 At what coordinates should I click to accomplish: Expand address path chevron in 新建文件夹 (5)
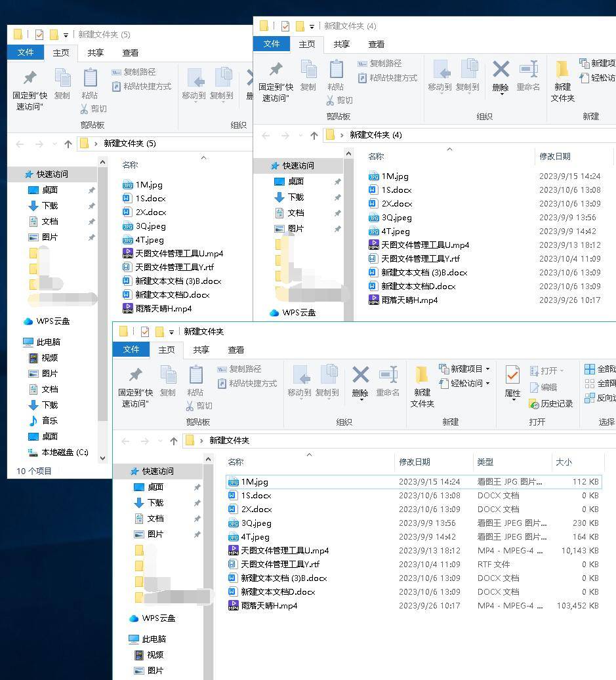[96, 144]
